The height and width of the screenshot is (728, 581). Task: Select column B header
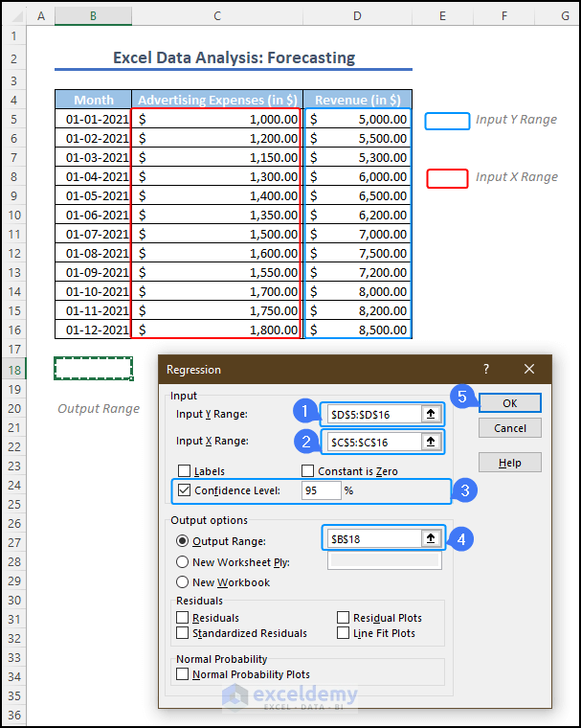point(93,16)
